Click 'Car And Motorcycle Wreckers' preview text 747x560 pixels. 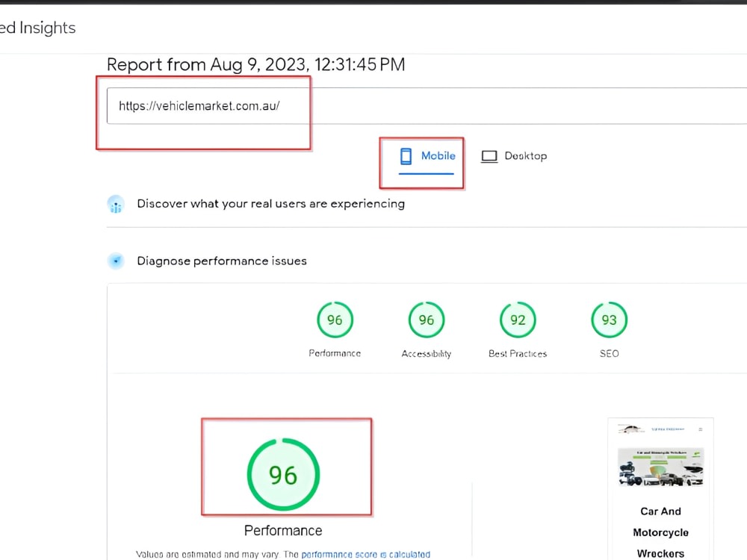pyautogui.click(x=661, y=532)
